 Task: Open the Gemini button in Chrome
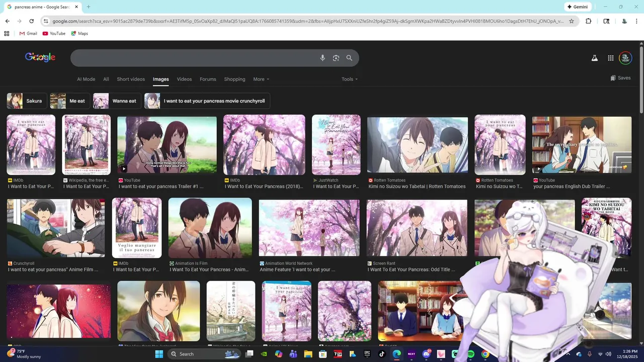577,7
